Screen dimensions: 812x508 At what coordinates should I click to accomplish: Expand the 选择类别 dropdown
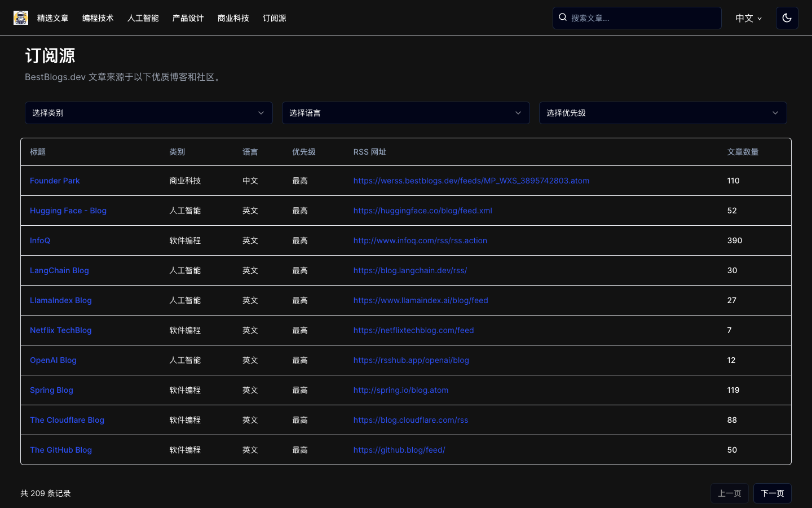[148, 113]
